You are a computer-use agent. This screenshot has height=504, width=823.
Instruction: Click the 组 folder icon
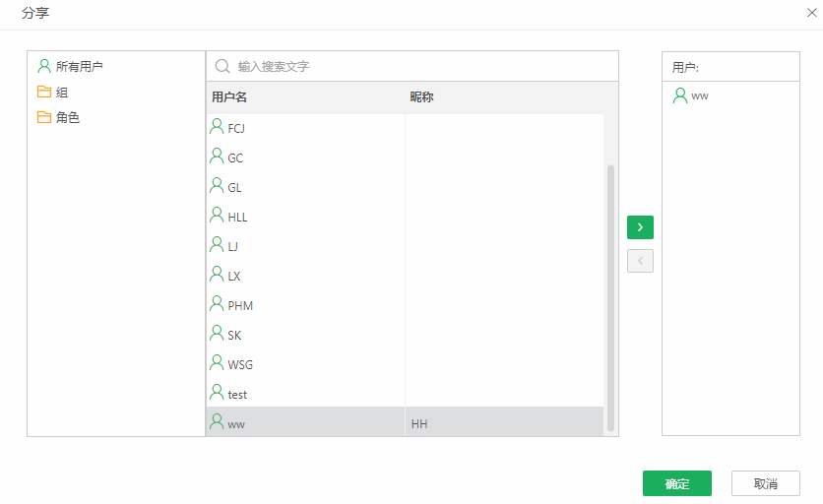[x=43, y=92]
